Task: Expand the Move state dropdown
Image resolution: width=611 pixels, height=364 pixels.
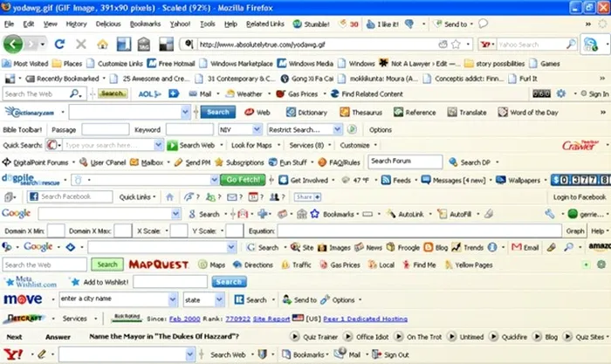Action: click(219, 299)
